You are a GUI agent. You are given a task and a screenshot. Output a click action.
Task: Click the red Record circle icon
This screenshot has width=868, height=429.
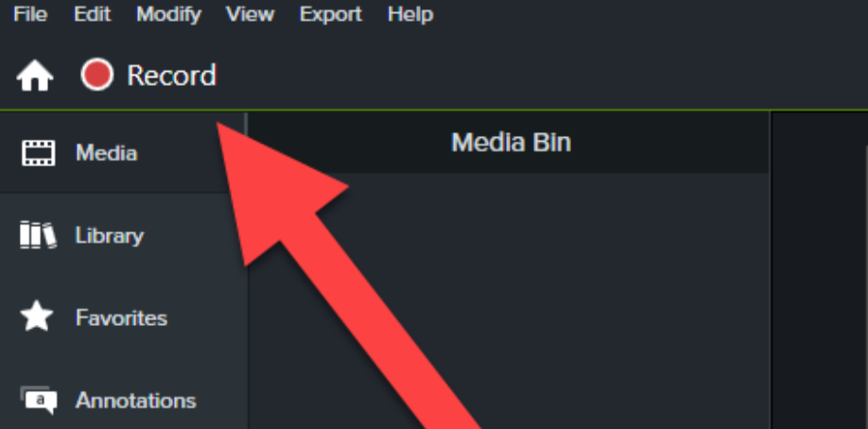[x=96, y=75]
